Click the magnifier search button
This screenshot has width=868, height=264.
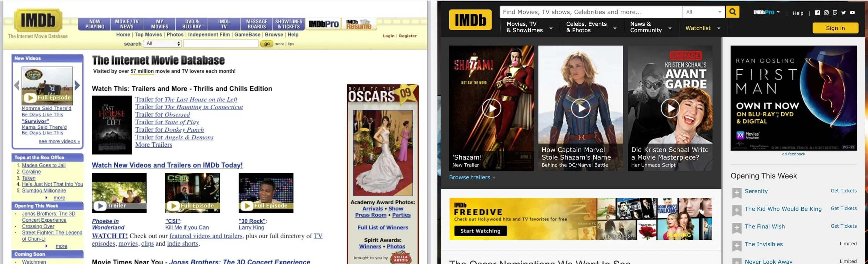coord(732,12)
